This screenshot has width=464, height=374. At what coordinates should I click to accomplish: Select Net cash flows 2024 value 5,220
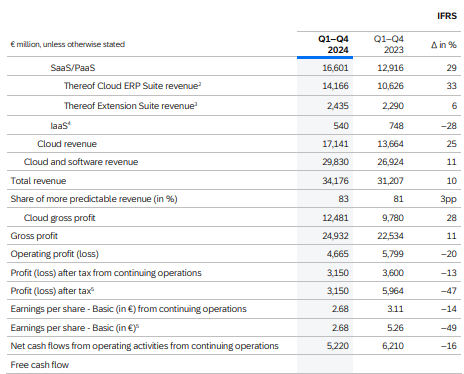338,346
